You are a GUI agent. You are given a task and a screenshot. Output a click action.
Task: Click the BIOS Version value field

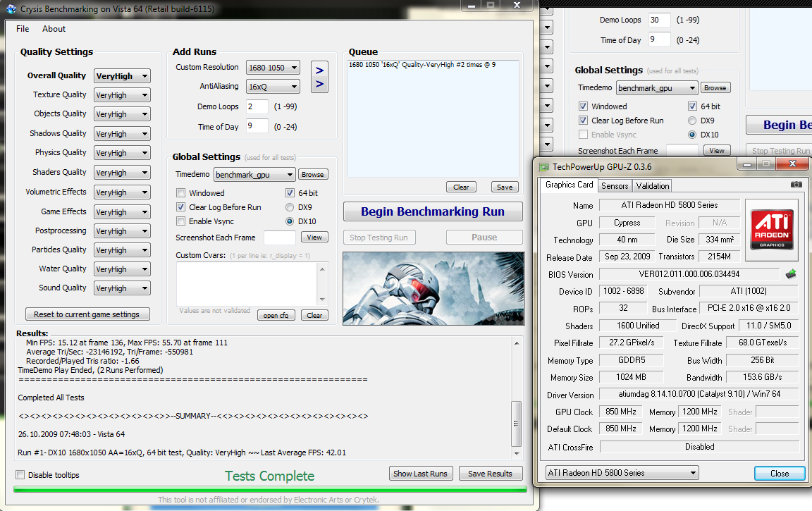(x=689, y=274)
